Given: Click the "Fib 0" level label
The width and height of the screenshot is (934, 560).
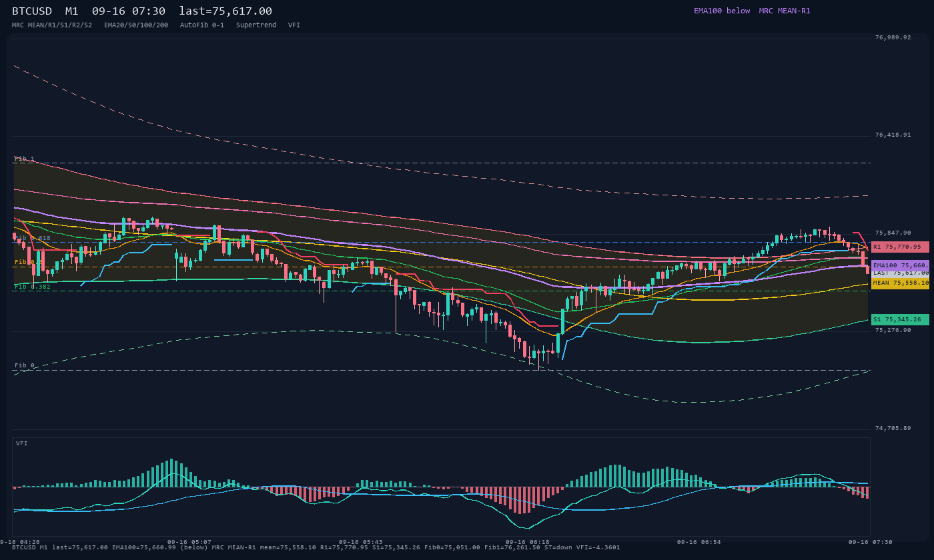Looking at the screenshot, I should coord(25,366).
